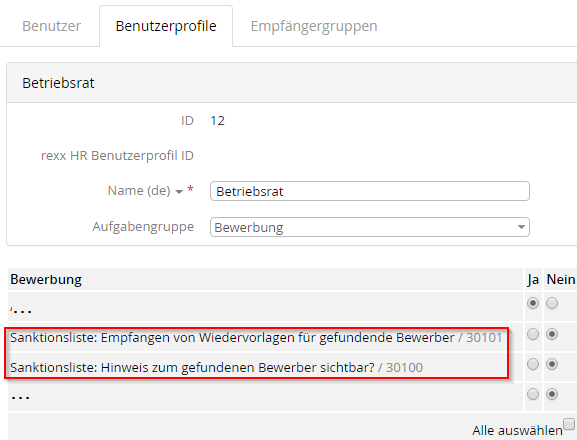The width and height of the screenshot is (577, 440).
Task: Click the Aufgabengruppe dropdown arrow icon
Action: (521, 227)
